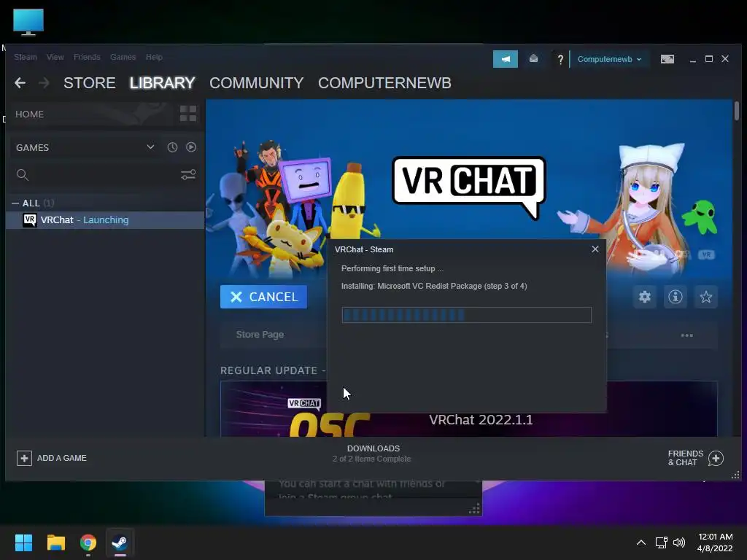Image resolution: width=747 pixels, height=560 pixels.
Task: Click the plus icon for Add a Game
Action: (24, 458)
